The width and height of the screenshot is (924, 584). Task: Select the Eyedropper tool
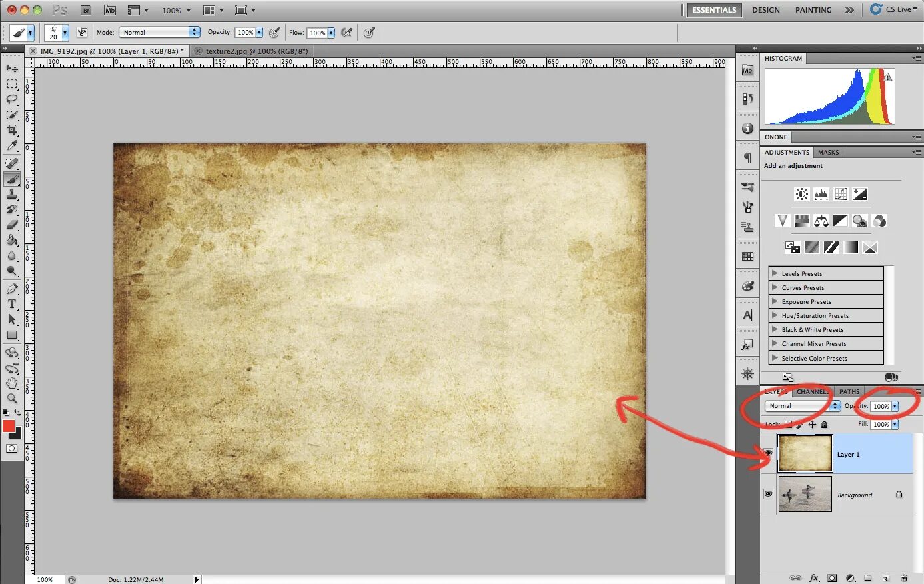(12, 145)
